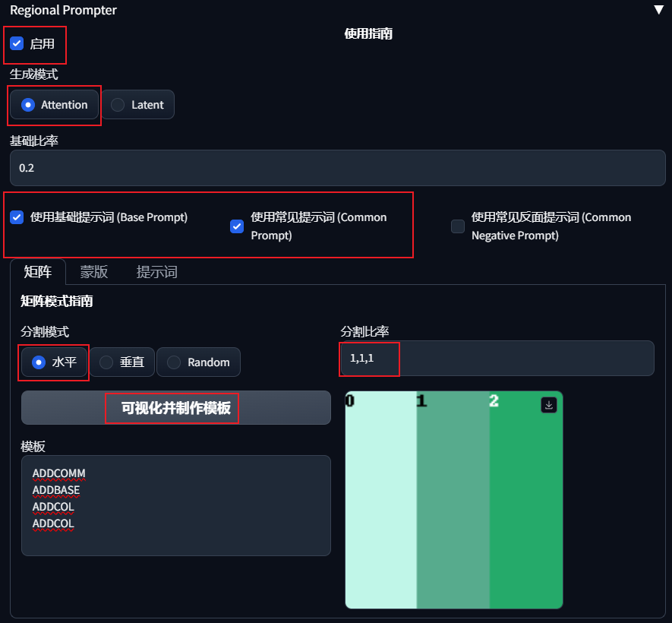Click the 模板 text area listing ADDCOMM
The width and height of the screenshot is (672, 623).
176,505
